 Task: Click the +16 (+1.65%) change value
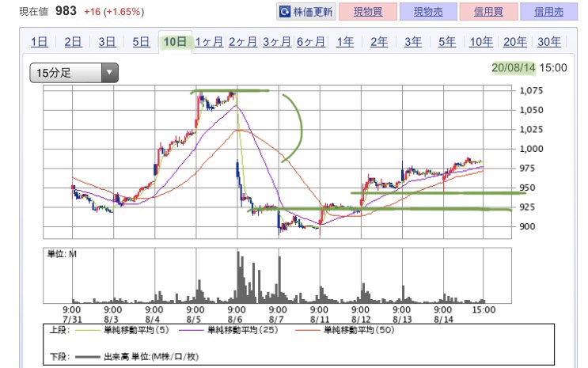(114, 12)
